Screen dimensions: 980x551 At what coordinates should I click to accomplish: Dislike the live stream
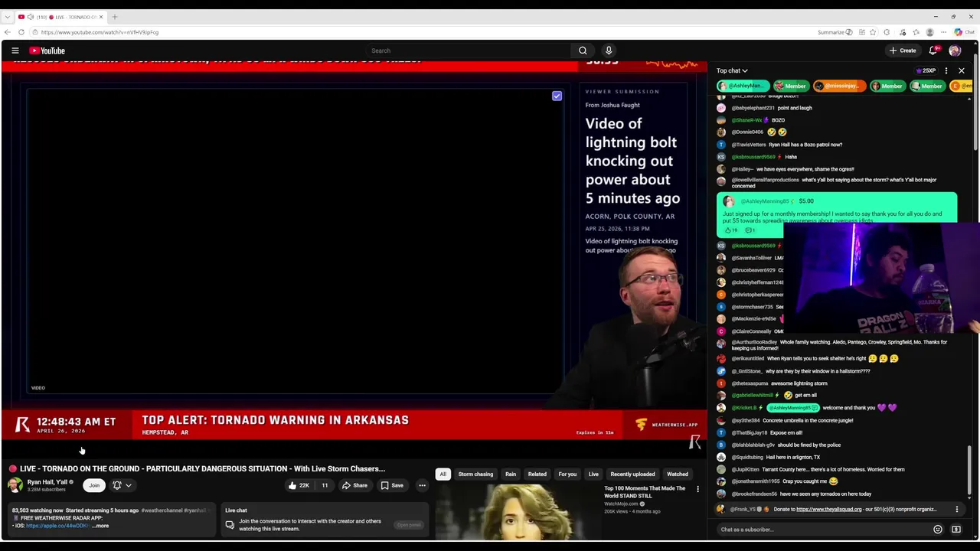click(325, 485)
